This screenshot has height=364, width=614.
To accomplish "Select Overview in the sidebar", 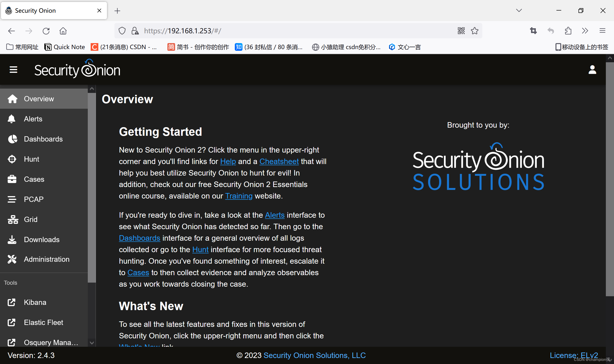I will [39, 99].
